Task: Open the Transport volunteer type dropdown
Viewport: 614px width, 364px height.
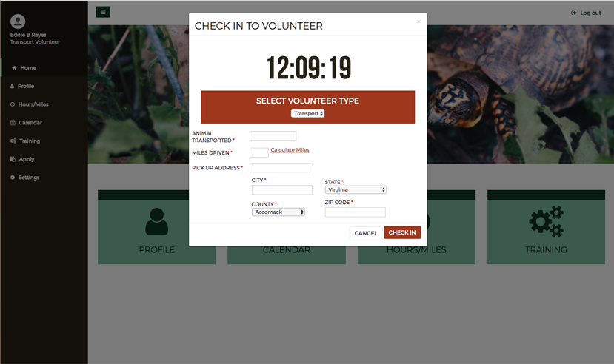Action: [x=307, y=113]
